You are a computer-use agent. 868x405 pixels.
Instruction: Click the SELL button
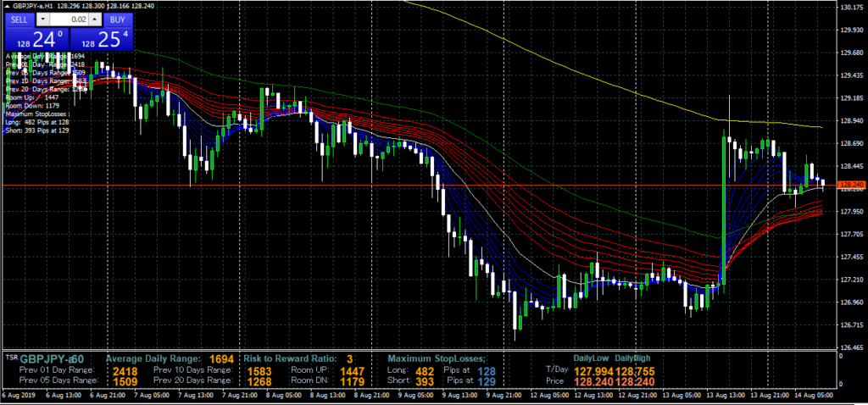(x=19, y=19)
